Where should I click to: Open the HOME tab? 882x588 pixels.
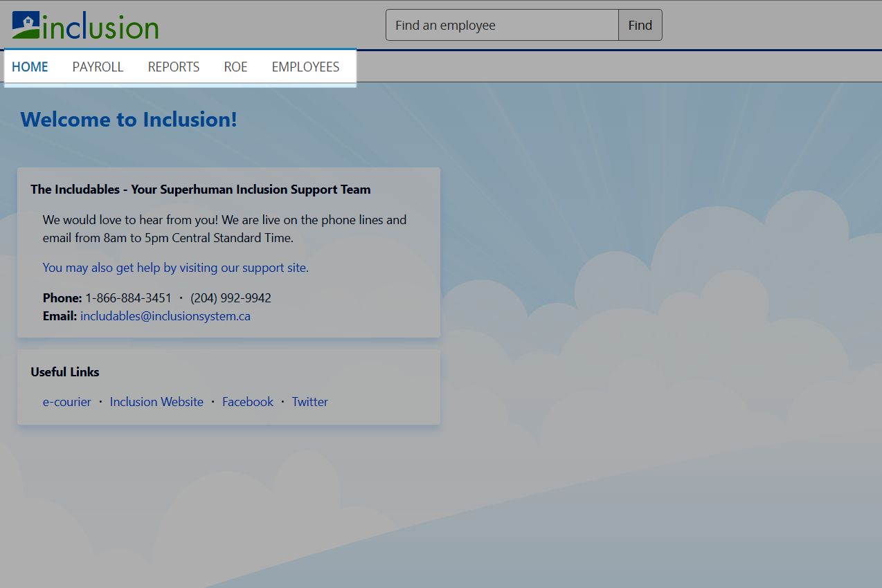30,67
